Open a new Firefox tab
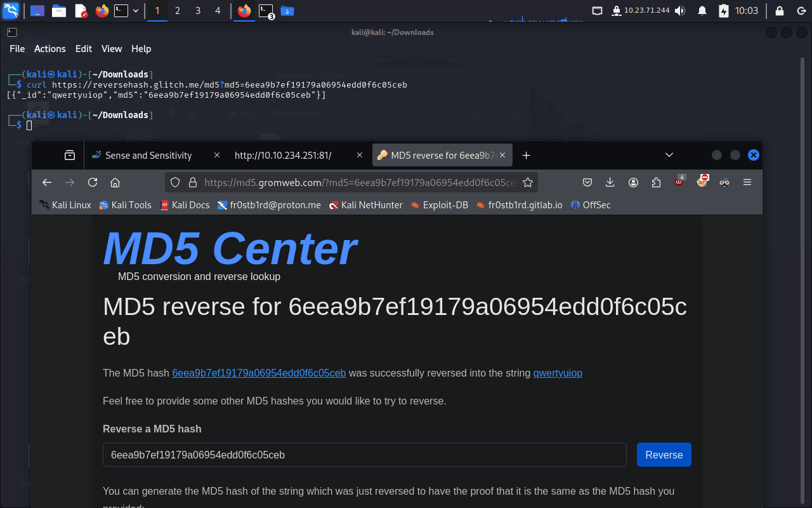812x508 pixels. 526,156
